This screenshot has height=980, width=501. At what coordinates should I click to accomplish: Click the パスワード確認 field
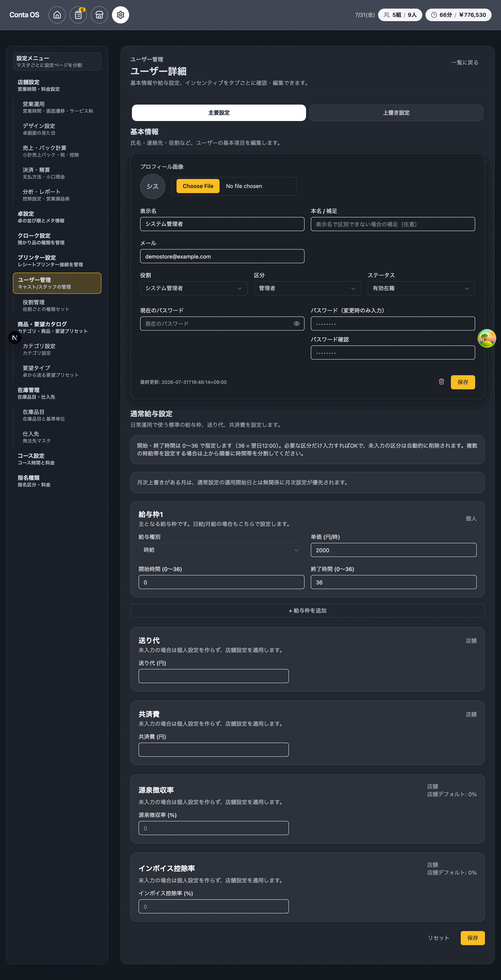[x=393, y=353]
